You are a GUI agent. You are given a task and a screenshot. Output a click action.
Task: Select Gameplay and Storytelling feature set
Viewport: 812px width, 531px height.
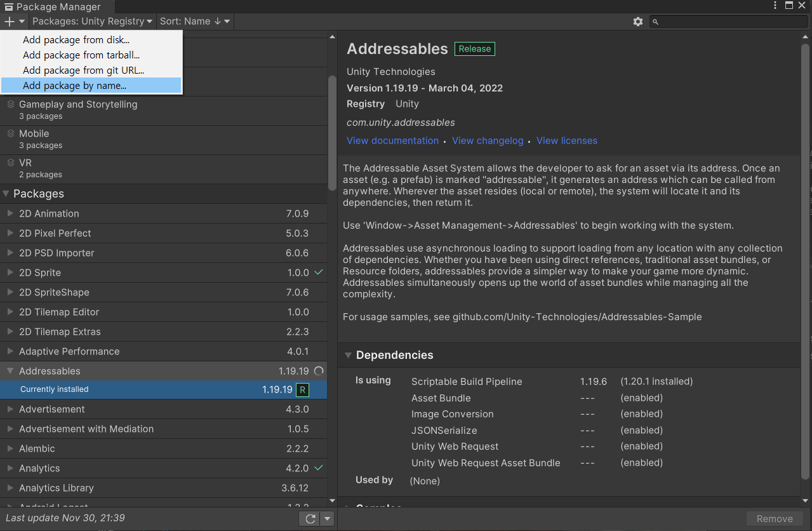pos(164,110)
